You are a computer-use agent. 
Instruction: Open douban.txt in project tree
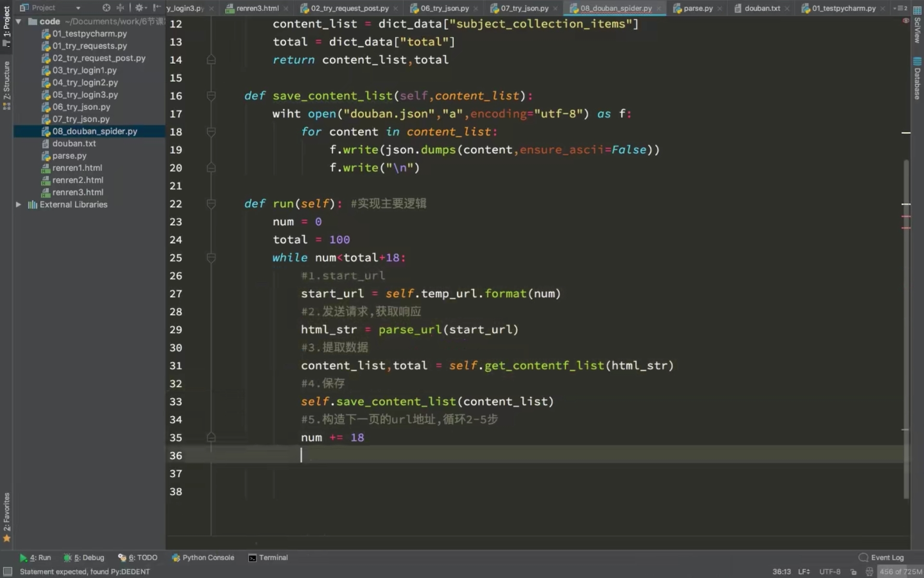(74, 144)
